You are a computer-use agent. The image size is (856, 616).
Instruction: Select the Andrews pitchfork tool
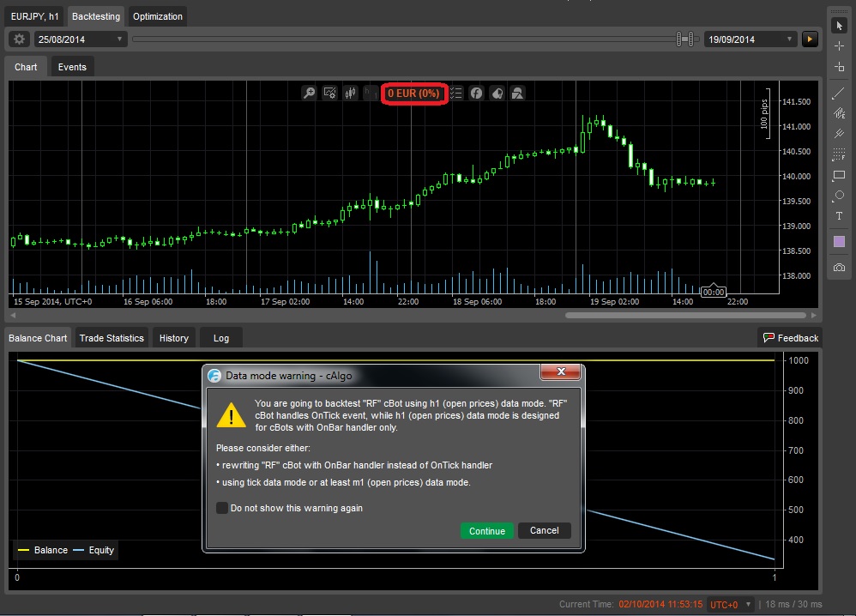tap(839, 133)
